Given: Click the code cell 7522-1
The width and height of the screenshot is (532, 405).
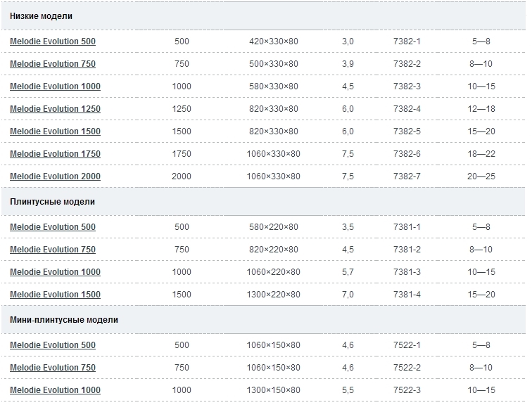Looking at the screenshot, I should coord(407,345).
